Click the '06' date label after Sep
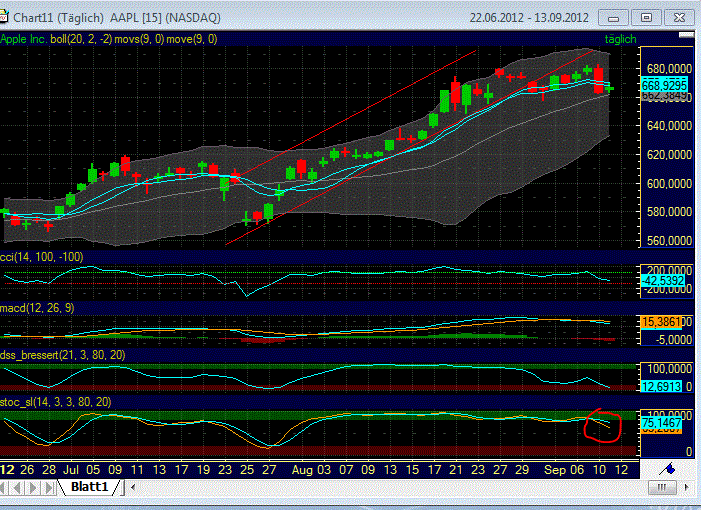Image resolution: width=701 pixels, height=510 pixels. [577, 470]
